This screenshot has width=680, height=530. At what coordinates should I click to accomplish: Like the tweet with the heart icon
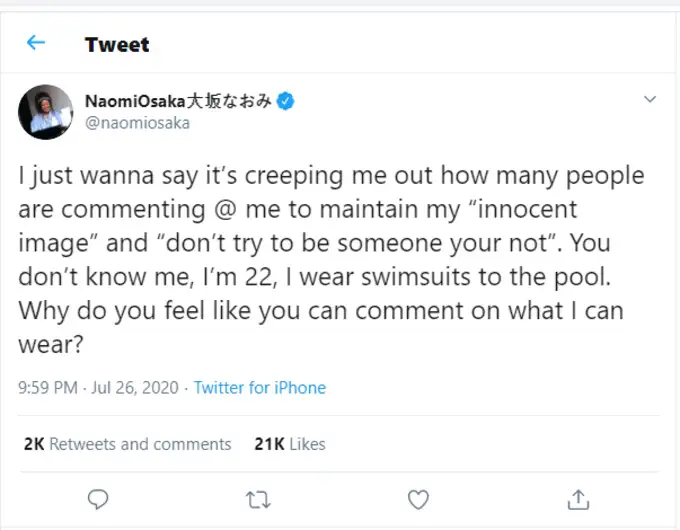418,498
